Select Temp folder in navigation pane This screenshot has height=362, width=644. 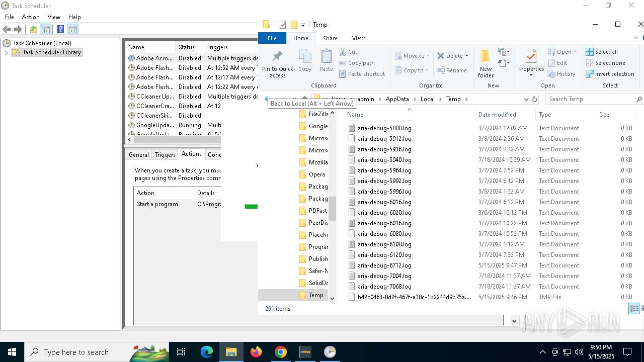(x=316, y=295)
